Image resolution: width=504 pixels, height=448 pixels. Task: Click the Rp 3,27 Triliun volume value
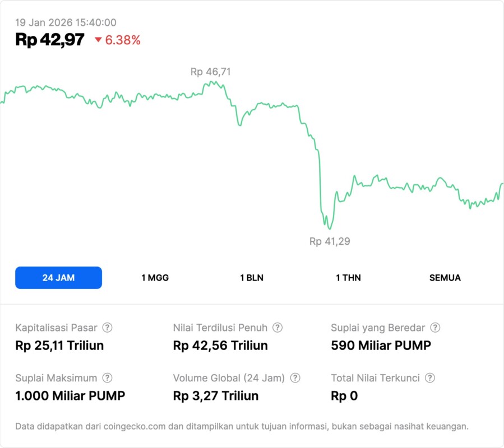216,396
